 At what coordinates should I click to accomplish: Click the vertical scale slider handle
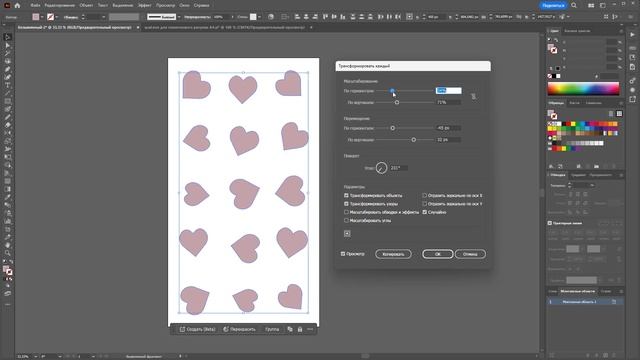[397, 102]
